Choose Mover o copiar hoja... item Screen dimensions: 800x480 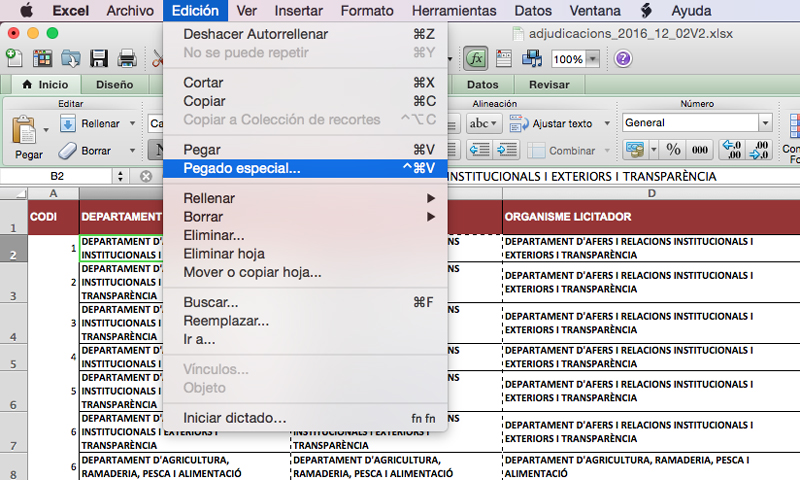[x=305, y=272]
